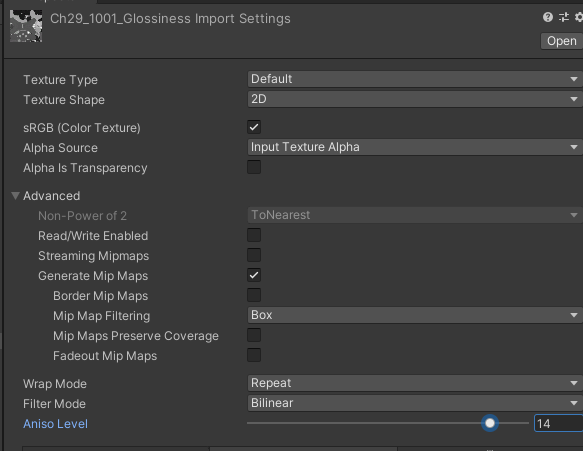Screen dimensions: 583x451
Task: Disable Generate Mip Maps
Action: (x=254, y=276)
